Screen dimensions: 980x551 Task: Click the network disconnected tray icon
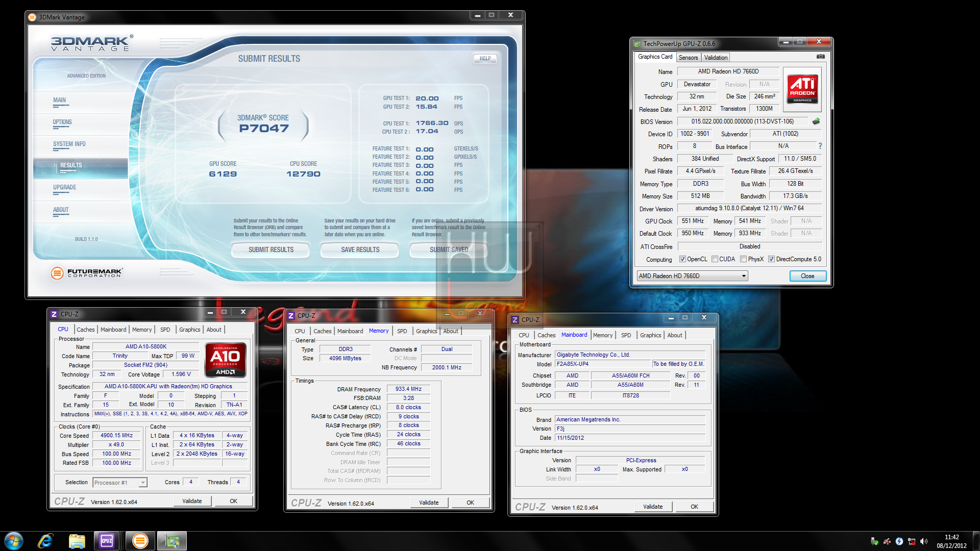(x=912, y=541)
